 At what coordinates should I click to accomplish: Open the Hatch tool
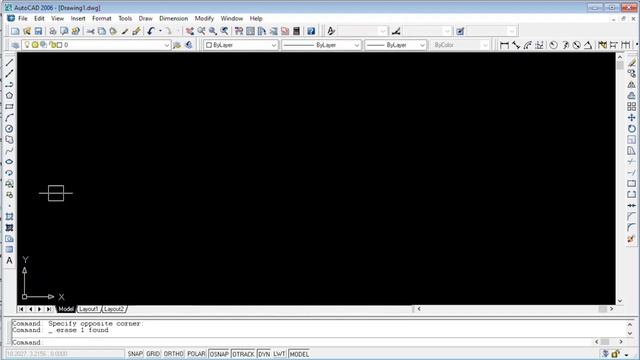pos(9,217)
